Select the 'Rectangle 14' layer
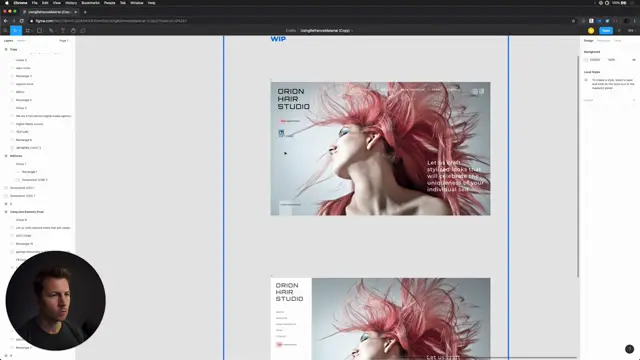The image size is (640, 360). coord(24,244)
